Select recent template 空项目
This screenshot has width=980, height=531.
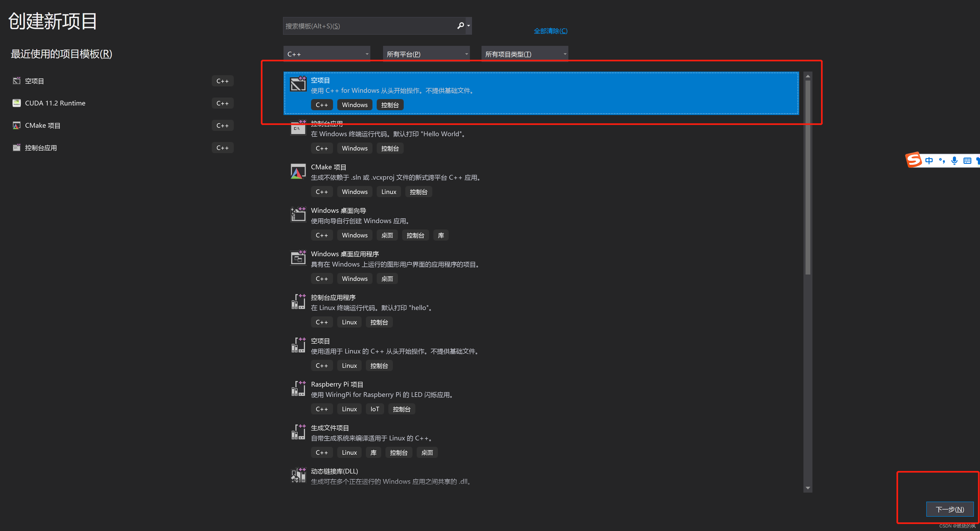click(123, 81)
